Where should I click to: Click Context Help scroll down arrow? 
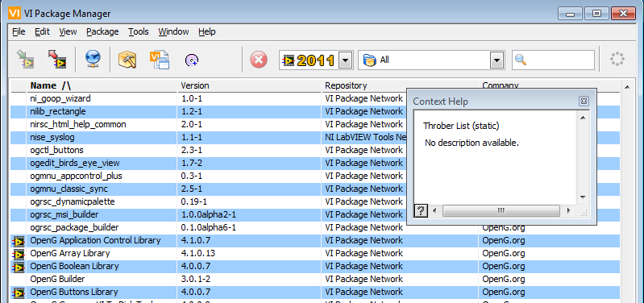[583, 197]
